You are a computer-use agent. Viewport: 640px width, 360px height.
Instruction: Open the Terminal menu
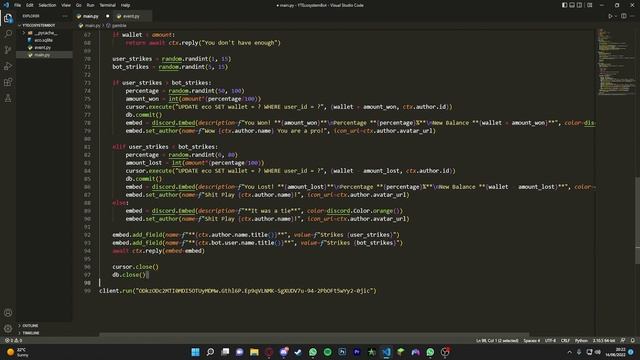(x=108, y=5)
